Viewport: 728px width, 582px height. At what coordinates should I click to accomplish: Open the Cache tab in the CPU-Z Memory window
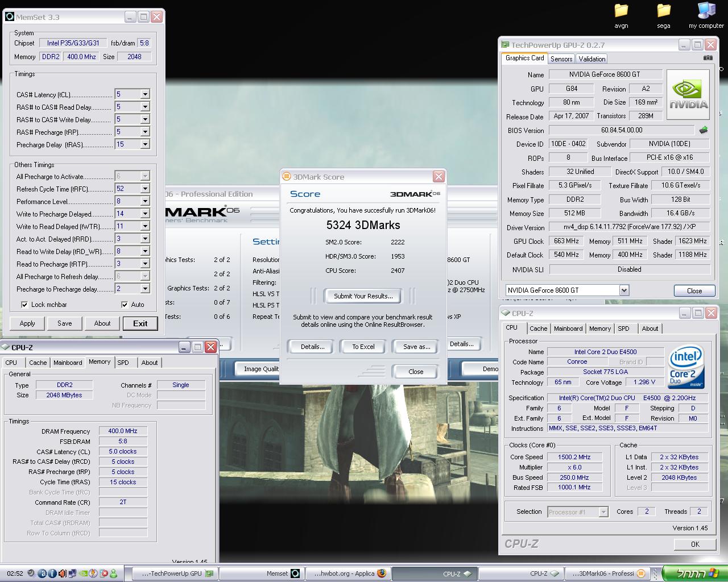pos(38,363)
